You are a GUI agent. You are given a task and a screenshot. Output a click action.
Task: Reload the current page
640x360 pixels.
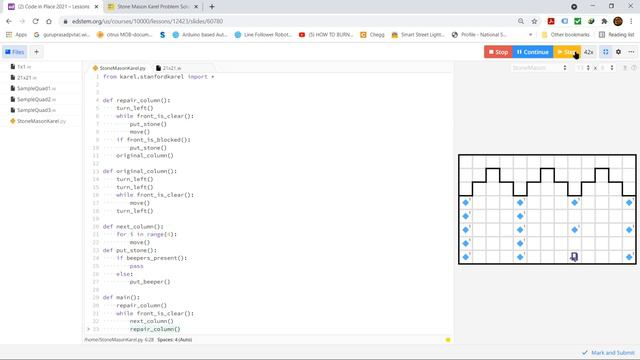click(x=36, y=21)
